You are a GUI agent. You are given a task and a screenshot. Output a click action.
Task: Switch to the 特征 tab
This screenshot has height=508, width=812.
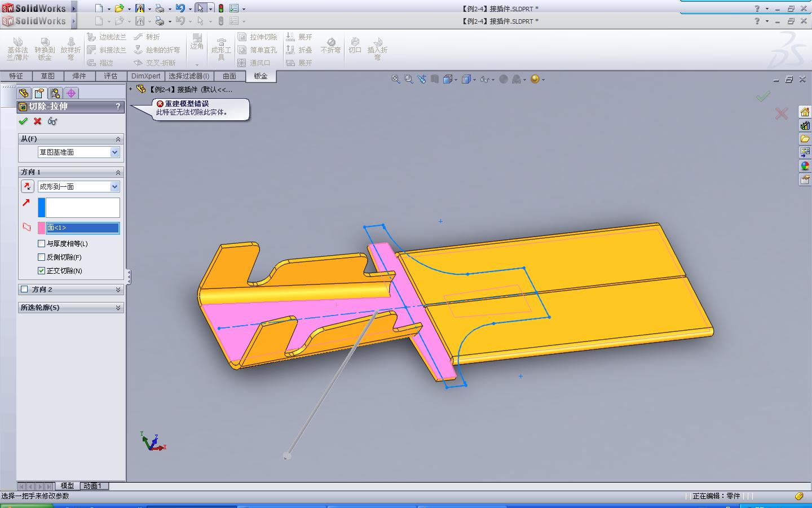pos(16,76)
